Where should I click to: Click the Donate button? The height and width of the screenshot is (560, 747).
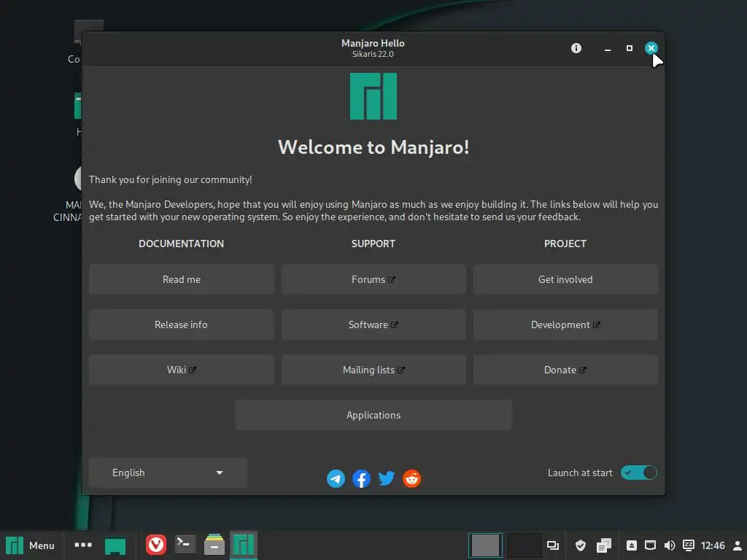565,370
